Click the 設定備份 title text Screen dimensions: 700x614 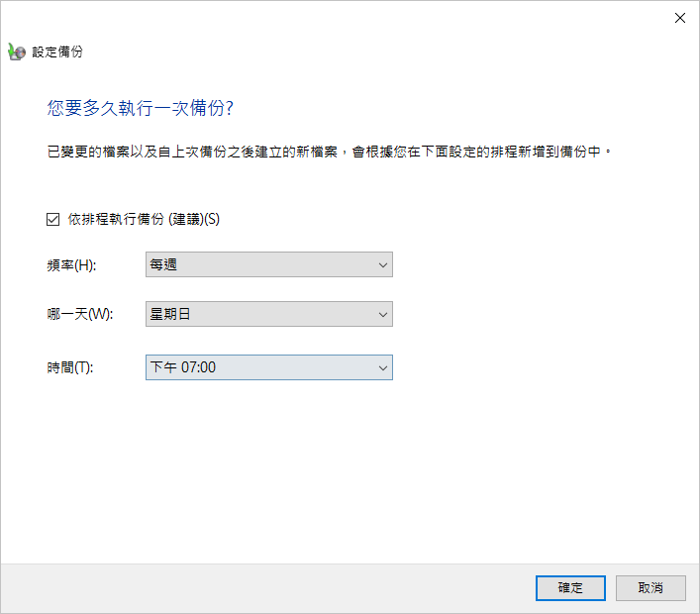[x=57, y=51]
